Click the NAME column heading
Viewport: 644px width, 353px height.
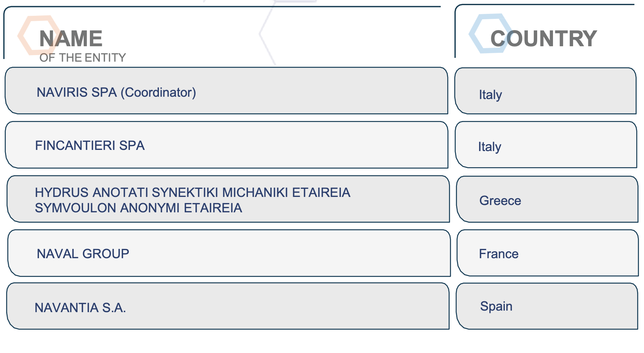71,39
